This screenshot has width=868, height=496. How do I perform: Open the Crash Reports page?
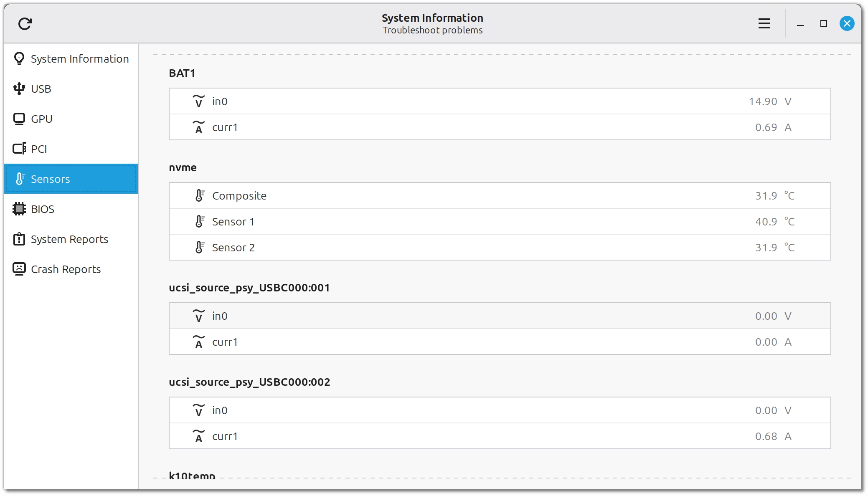pyautogui.click(x=66, y=269)
